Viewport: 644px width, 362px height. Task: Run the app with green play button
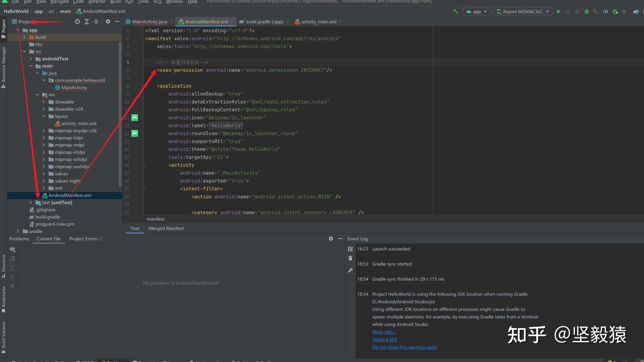point(558,11)
